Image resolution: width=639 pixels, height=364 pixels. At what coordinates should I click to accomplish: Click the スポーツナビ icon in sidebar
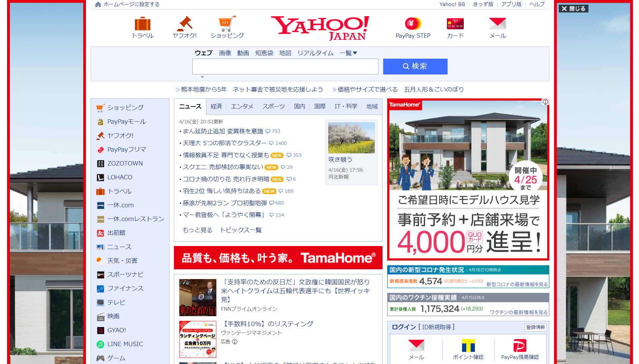point(100,275)
